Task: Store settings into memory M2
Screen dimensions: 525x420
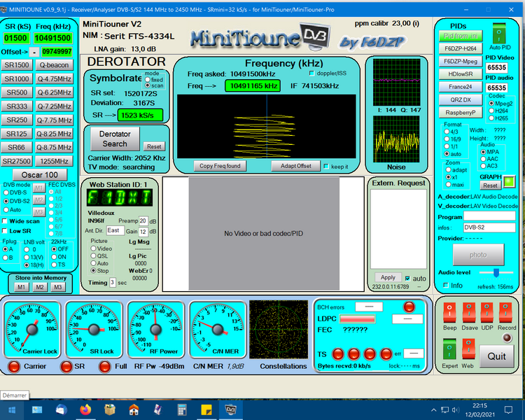Action: coord(40,287)
